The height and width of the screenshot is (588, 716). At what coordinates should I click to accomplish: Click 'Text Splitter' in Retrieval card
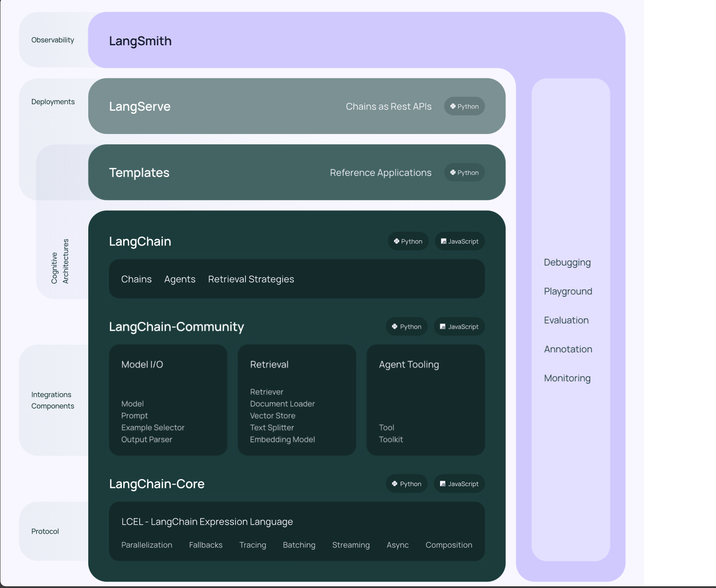point(272,427)
